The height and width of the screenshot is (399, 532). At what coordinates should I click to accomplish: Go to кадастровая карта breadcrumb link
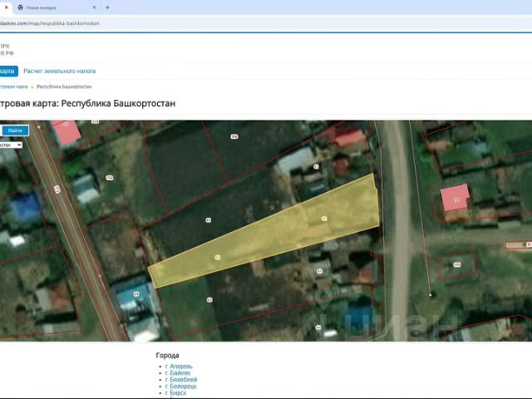(x=13, y=86)
